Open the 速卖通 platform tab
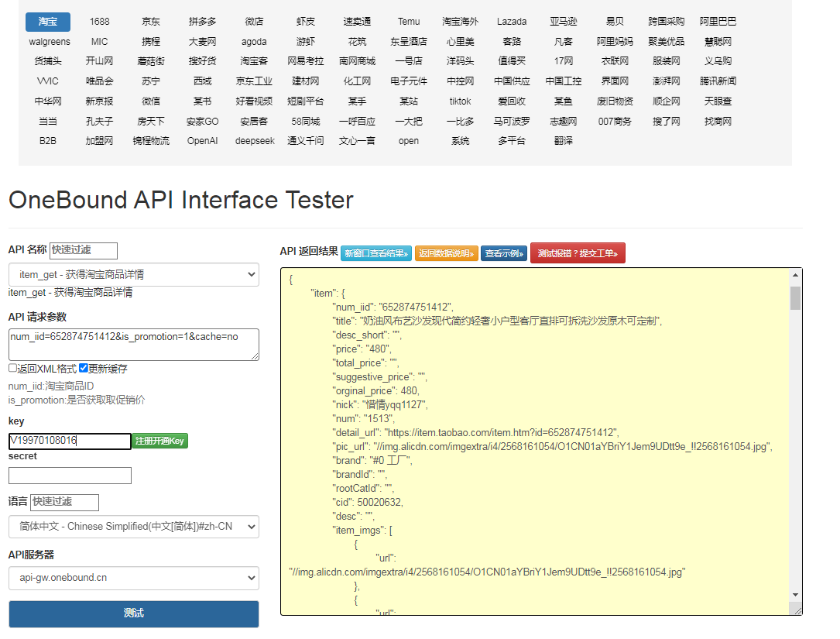Image resolution: width=840 pixels, height=639 pixels. [x=357, y=22]
